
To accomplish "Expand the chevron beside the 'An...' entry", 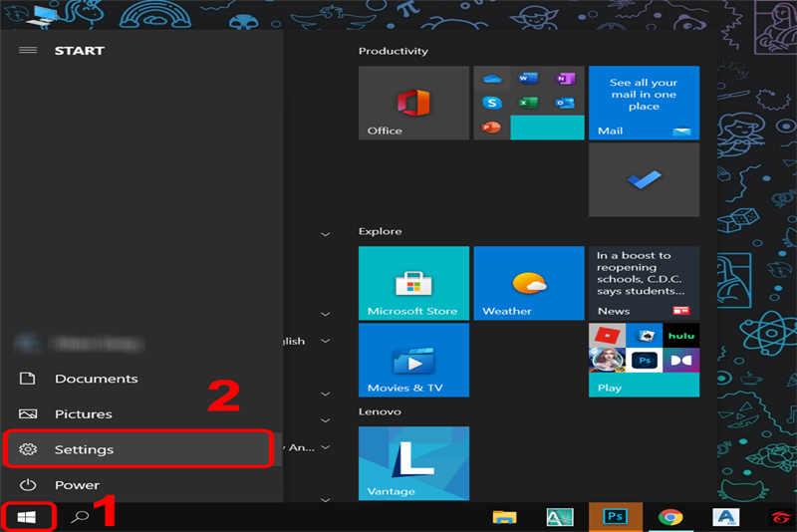I will click(x=326, y=447).
